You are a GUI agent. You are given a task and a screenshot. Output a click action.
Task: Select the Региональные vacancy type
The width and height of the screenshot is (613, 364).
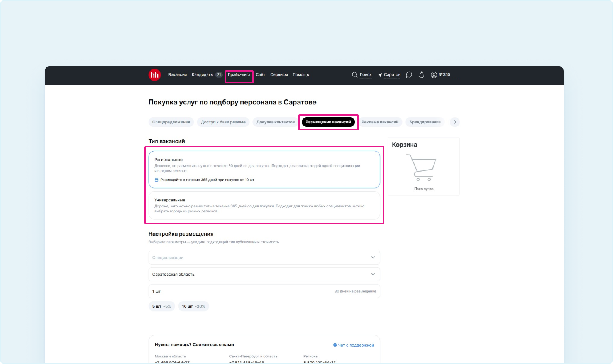264,169
